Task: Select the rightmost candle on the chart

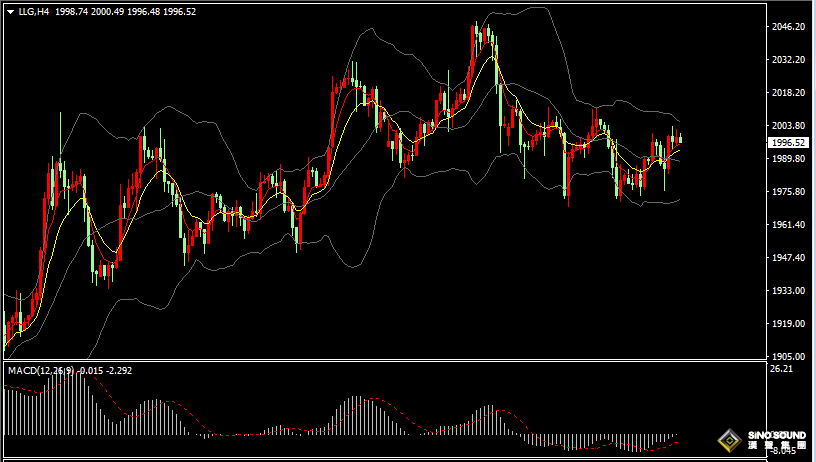Action: (x=680, y=138)
